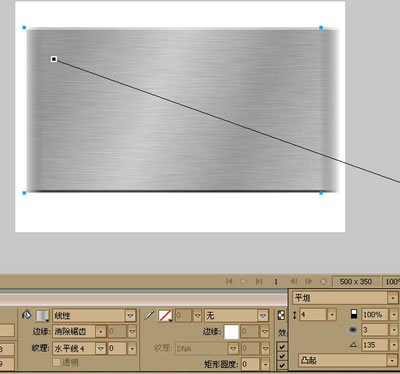
Task: Open the stroke color swatch with red slash
Action: tap(165, 315)
